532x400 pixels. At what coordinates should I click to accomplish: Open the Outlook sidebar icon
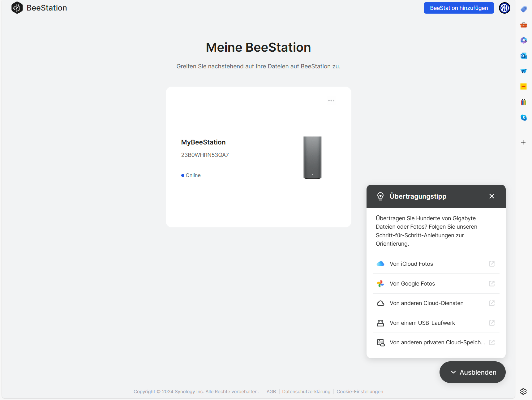(523, 56)
